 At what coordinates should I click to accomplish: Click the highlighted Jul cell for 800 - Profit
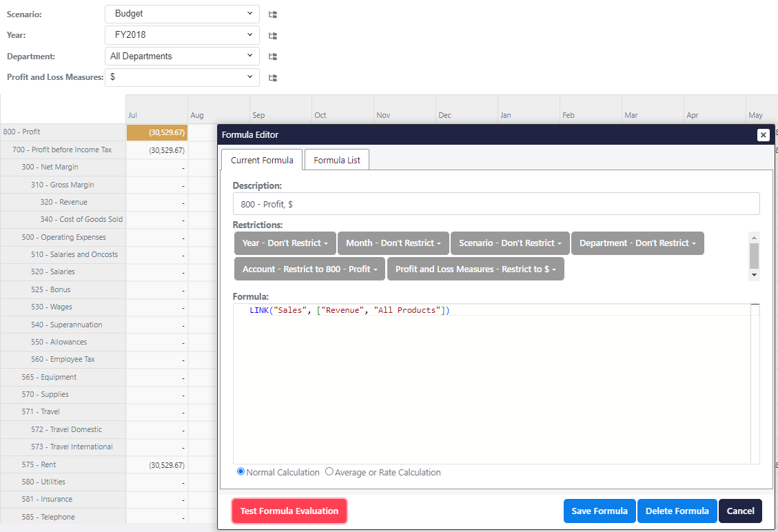click(x=157, y=132)
